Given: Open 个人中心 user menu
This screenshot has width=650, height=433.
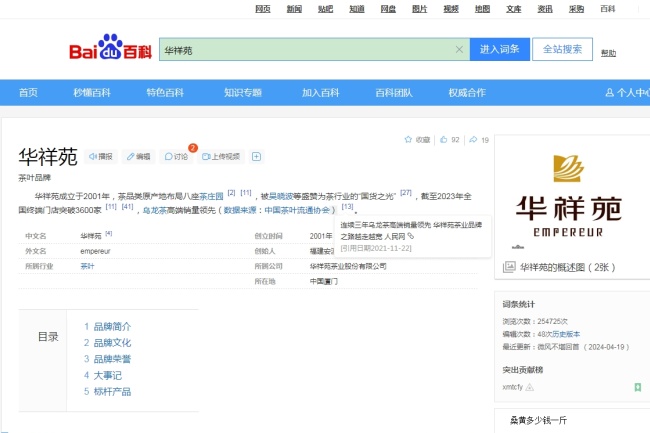Looking at the screenshot, I should (x=627, y=92).
